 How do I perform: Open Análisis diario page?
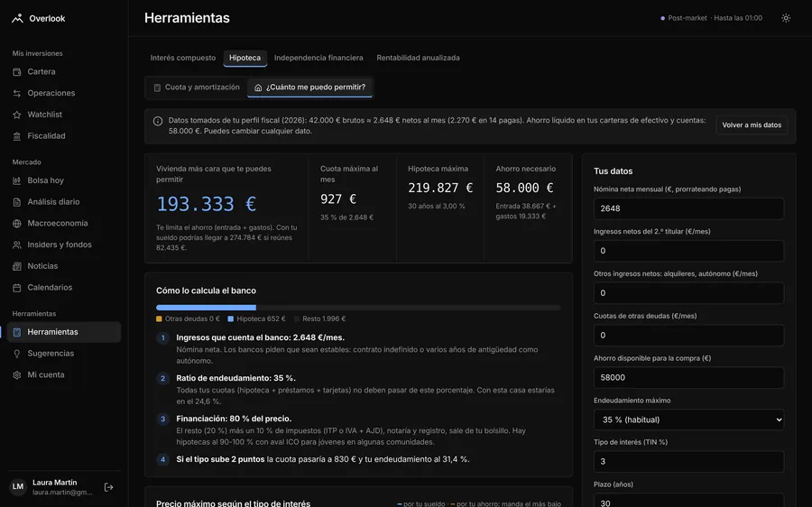coord(64,202)
